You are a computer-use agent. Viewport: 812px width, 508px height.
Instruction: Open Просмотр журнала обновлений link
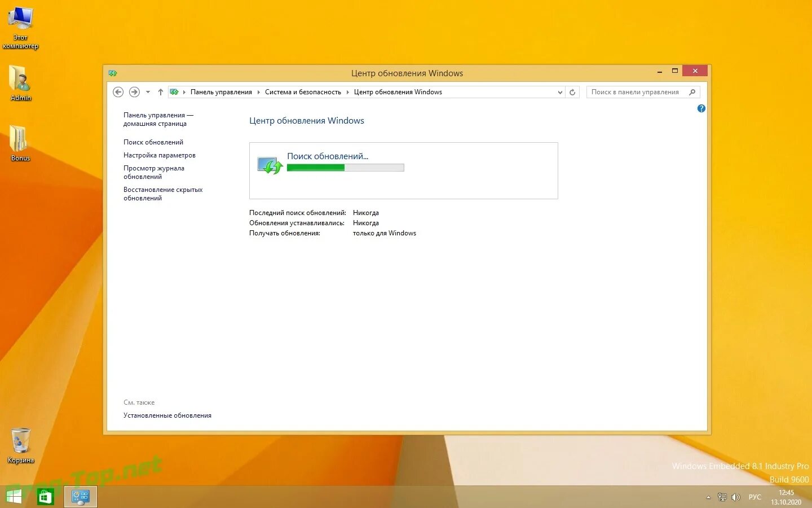[154, 172]
